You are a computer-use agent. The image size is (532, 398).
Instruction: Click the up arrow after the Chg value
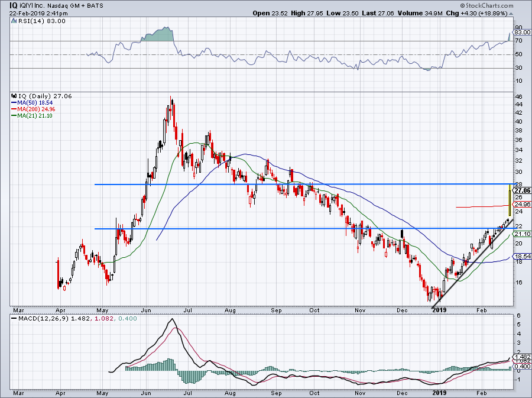(x=511, y=14)
